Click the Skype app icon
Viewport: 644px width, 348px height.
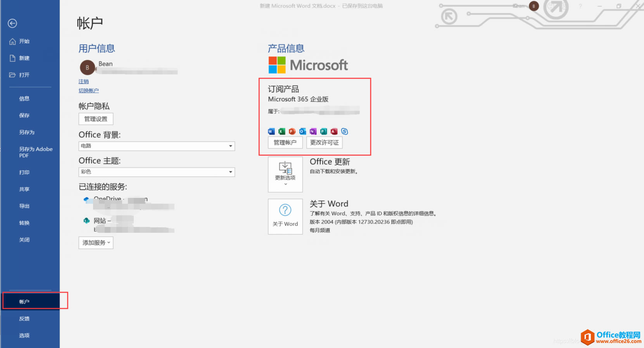click(345, 132)
